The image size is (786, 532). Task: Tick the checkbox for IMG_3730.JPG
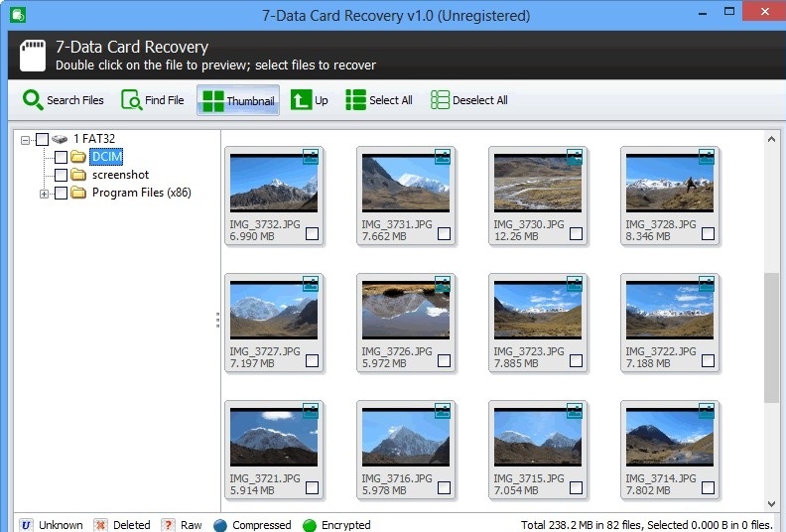pos(576,233)
